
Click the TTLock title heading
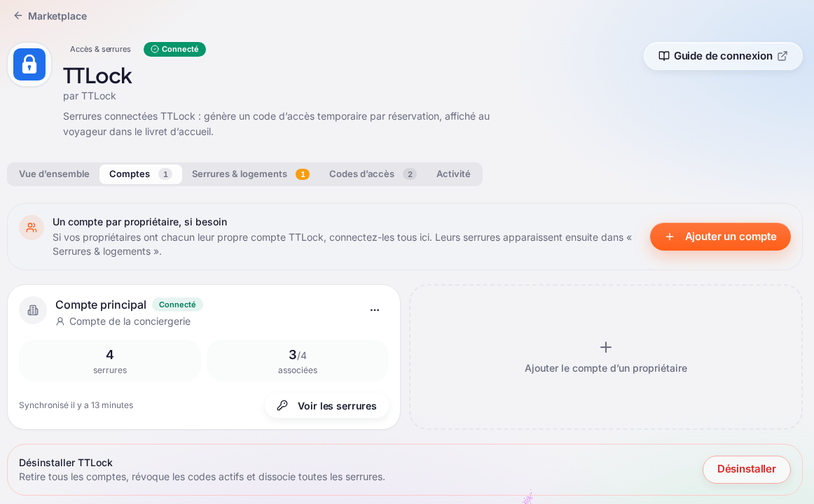click(x=97, y=76)
